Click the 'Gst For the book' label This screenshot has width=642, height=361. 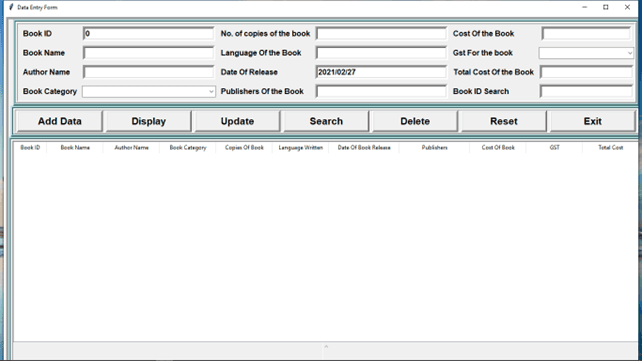(x=483, y=53)
